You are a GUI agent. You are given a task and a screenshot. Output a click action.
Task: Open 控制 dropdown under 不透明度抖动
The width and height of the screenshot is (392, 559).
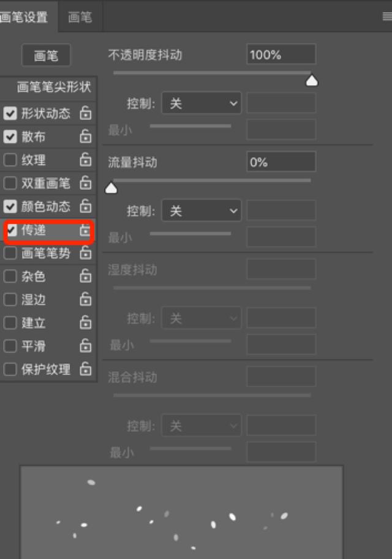[202, 103]
